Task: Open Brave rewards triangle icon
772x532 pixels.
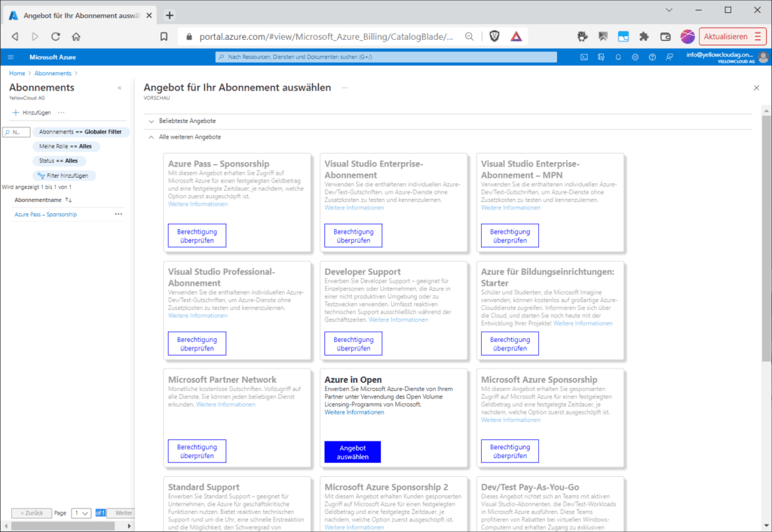Action: 516,36
